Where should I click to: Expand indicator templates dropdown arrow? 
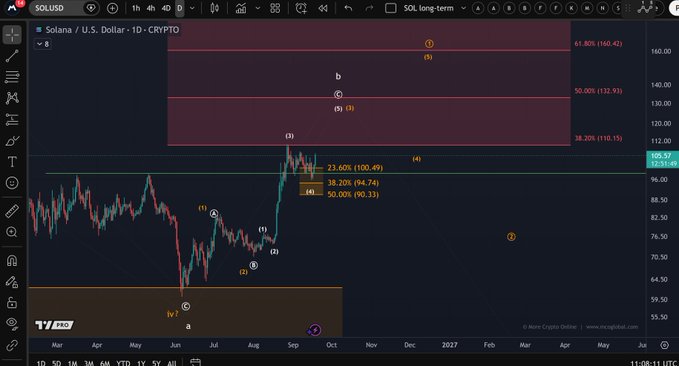(258, 8)
